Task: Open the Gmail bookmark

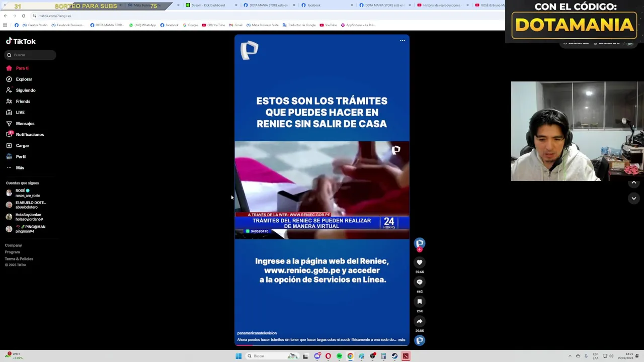Action: point(235,25)
